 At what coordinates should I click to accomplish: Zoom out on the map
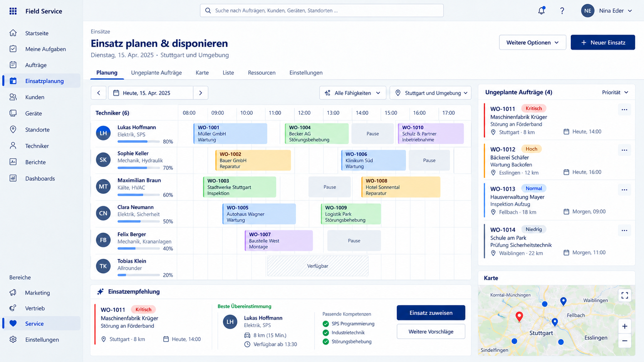[625, 341]
